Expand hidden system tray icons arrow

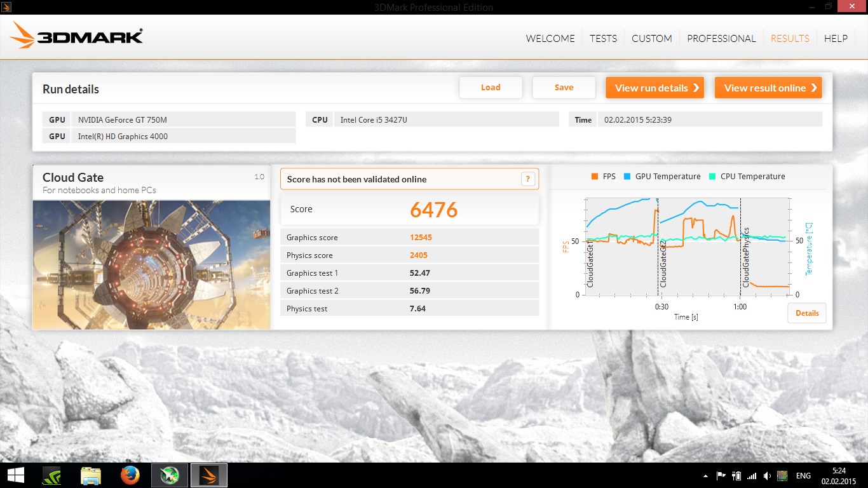click(x=705, y=476)
